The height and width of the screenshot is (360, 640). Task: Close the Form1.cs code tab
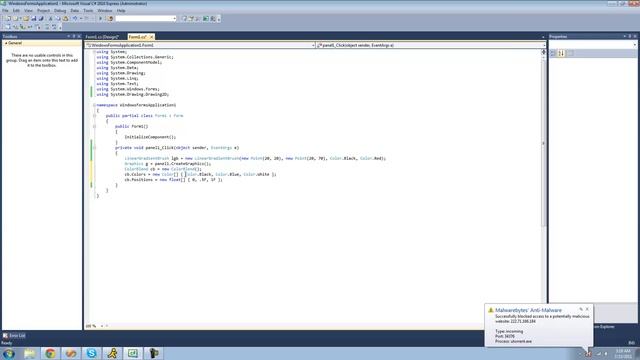tap(151, 37)
